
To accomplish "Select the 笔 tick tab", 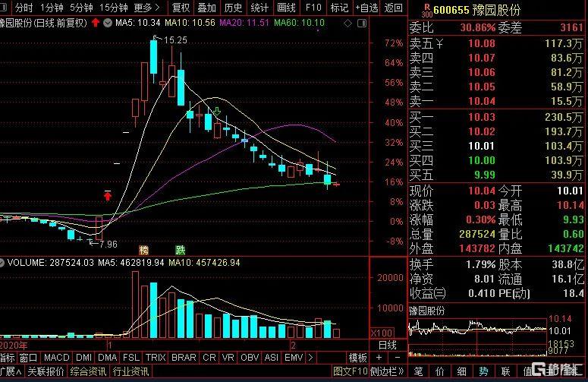I will click(x=418, y=371).
